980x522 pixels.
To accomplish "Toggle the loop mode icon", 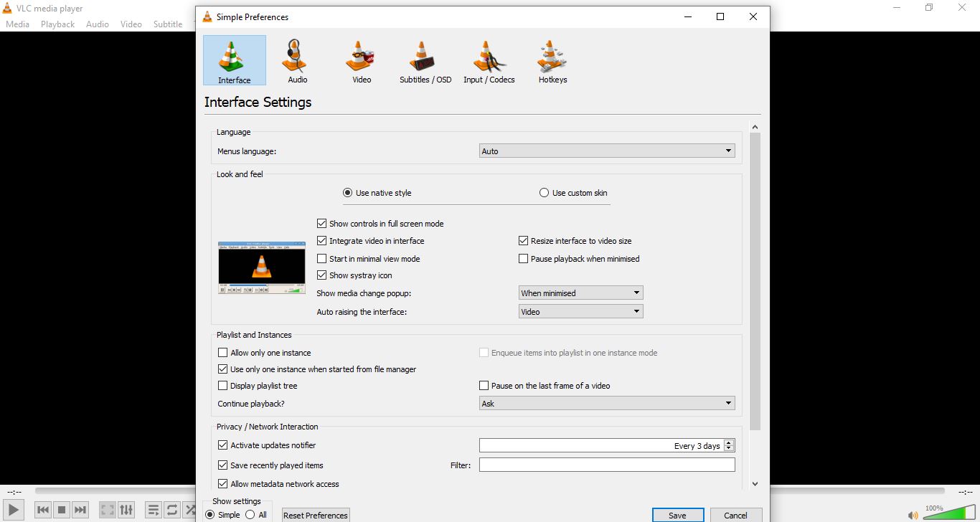I will pos(172,510).
